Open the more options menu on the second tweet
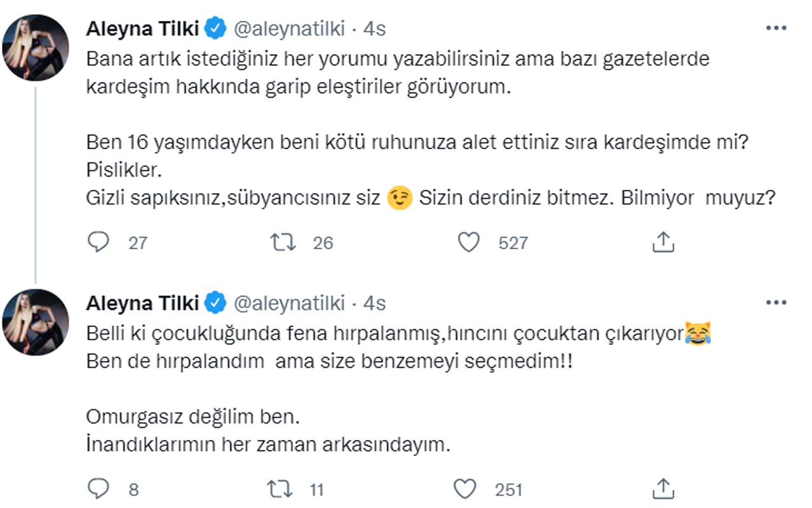The width and height of the screenshot is (812, 508). (x=775, y=302)
